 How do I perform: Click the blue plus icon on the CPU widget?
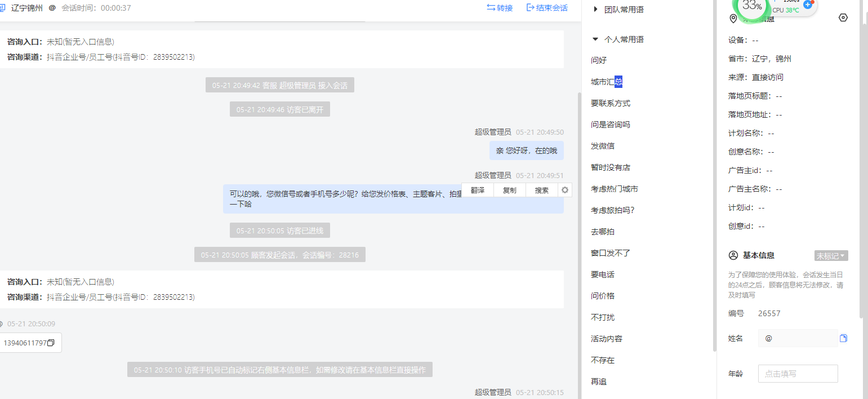[808, 5]
